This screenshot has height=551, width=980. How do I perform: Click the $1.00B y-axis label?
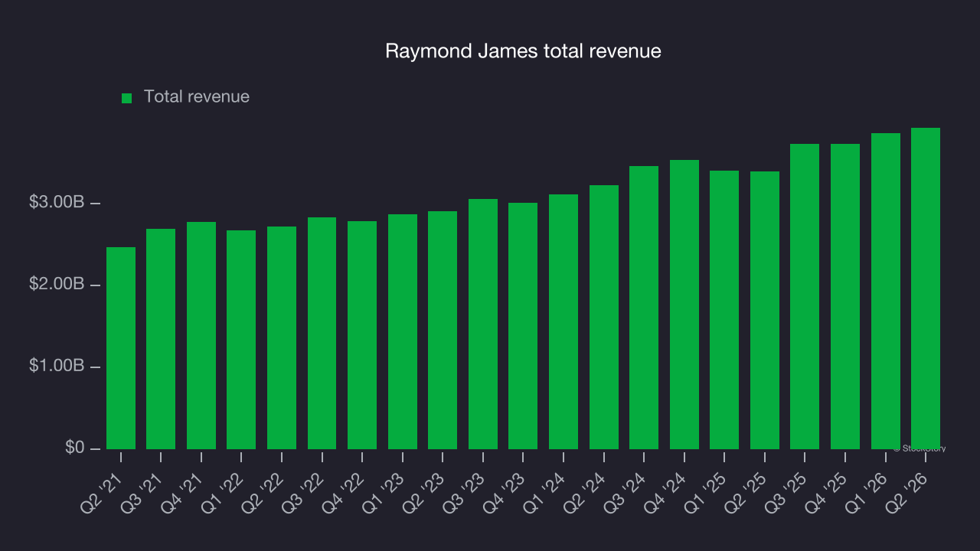pos(57,367)
